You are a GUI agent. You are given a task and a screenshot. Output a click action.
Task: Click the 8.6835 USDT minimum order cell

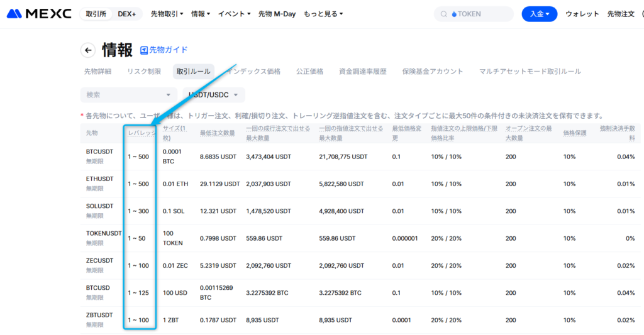pos(218,157)
